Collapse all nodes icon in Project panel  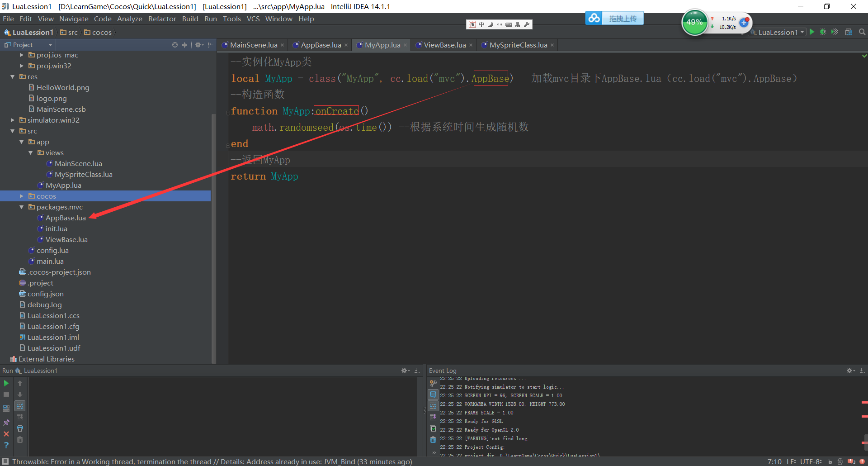(184, 45)
